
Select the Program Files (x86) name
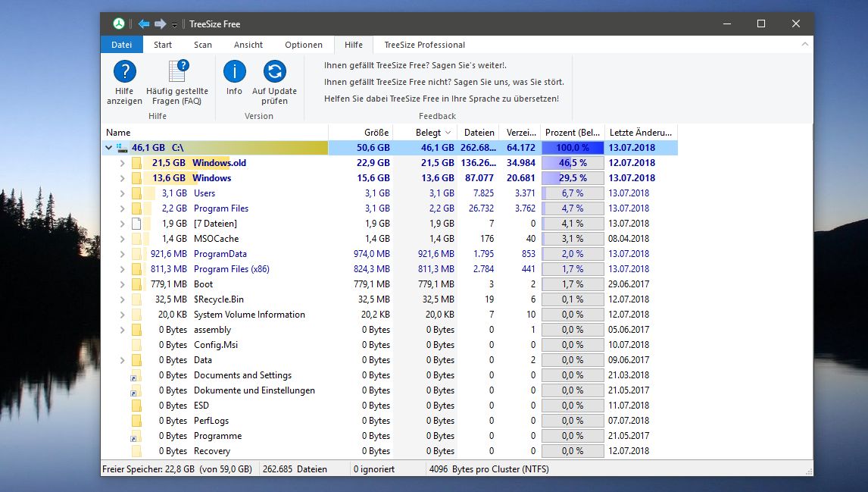point(232,269)
